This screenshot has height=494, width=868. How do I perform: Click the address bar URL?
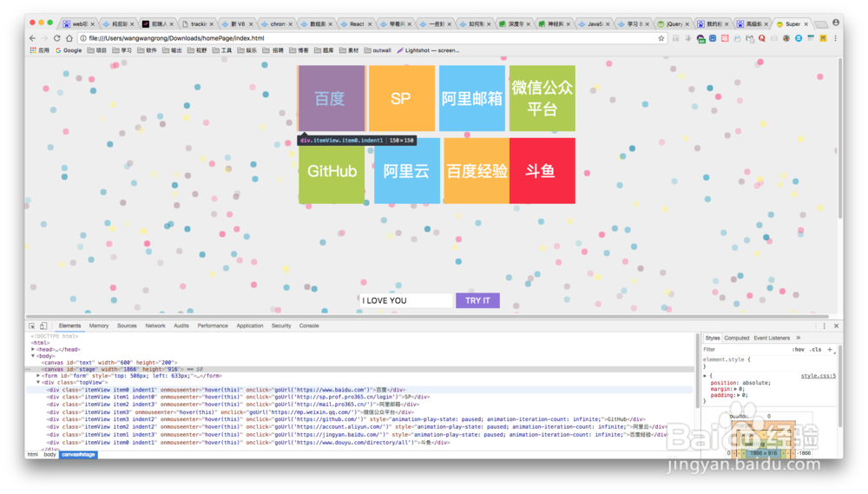click(x=176, y=38)
